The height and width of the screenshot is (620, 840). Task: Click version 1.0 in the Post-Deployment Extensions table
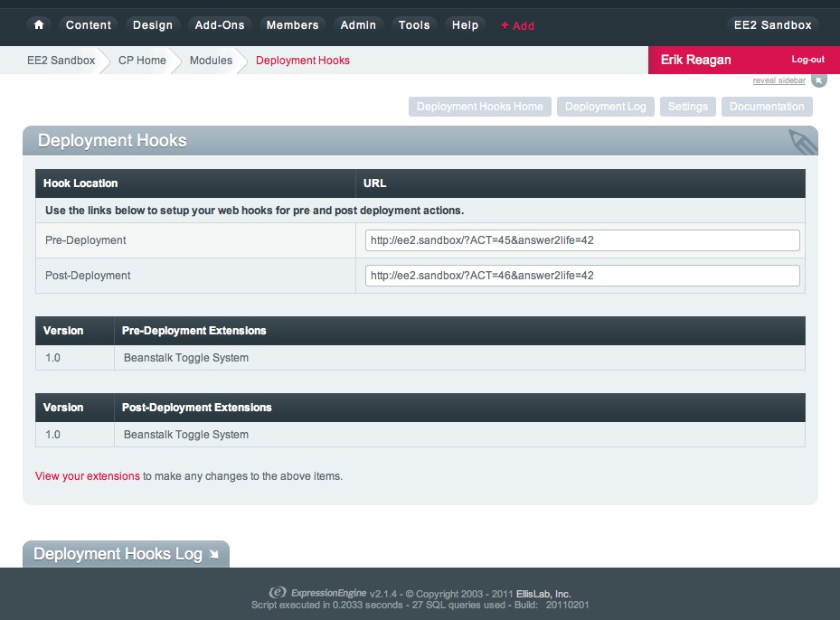(52, 434)
